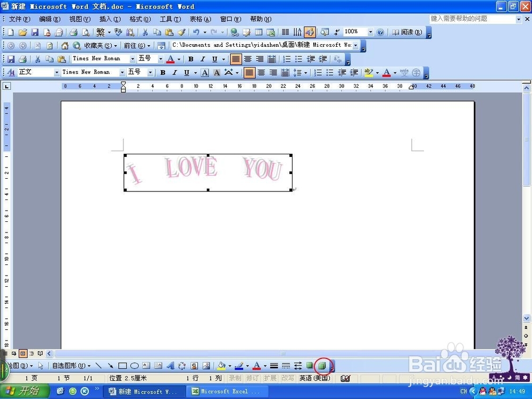The image size is (532, 399).
Task: Open the Tables and Borders tool
Action: pos(247,32)
